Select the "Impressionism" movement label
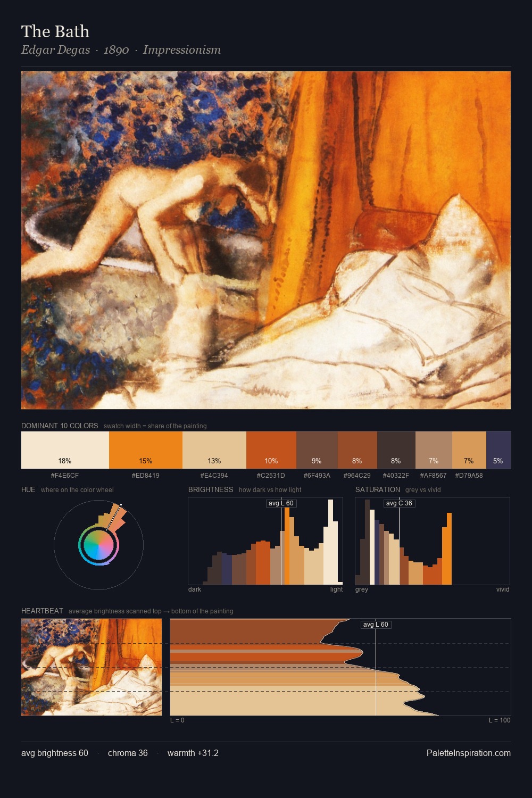This screenshot has height=798, width=532. 182,50
